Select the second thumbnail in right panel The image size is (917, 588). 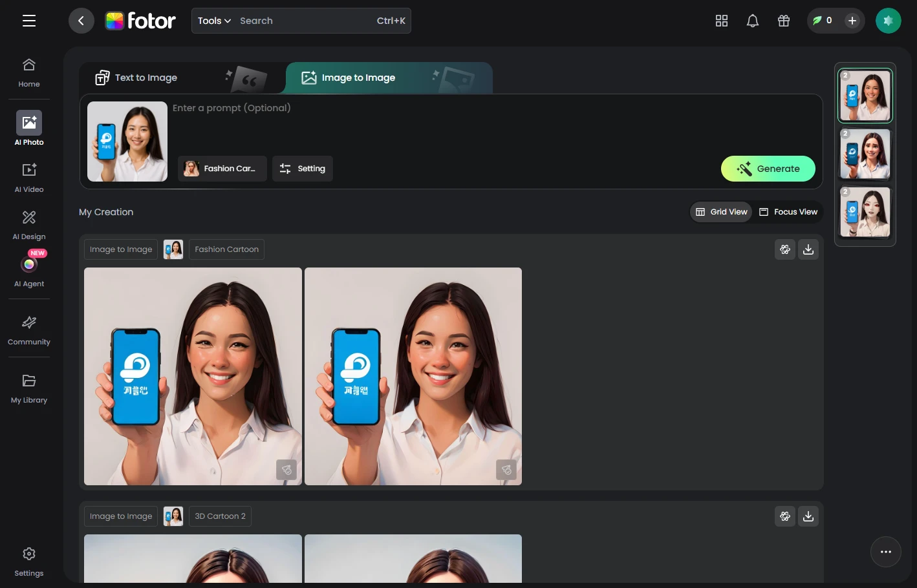[x=865, y=154]
